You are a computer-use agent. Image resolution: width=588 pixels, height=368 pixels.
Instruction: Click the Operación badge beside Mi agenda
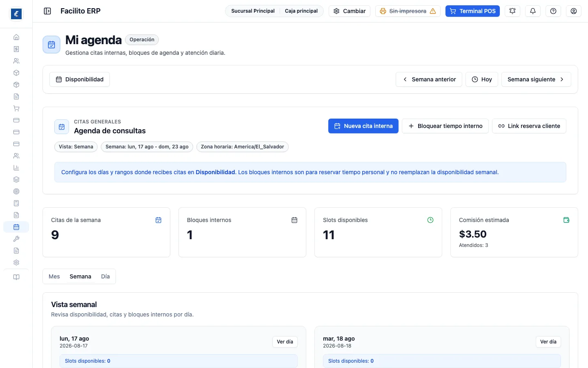pos(142,40)
